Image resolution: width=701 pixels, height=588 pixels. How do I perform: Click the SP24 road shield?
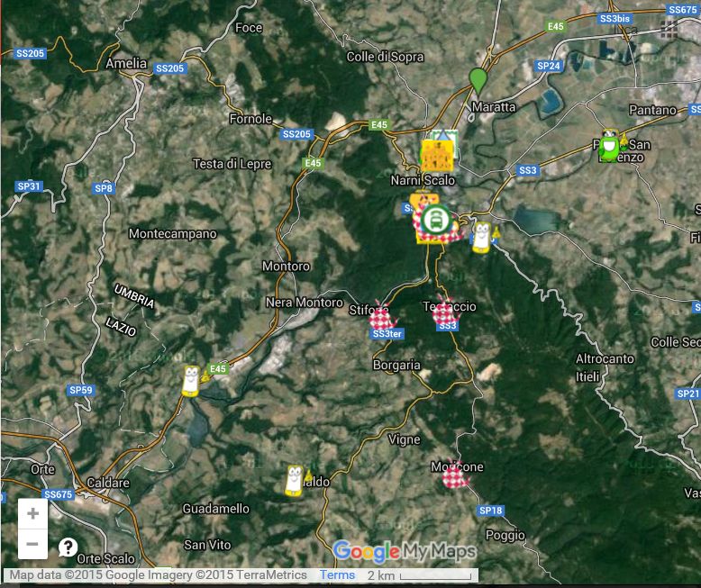tap(549, 66)
